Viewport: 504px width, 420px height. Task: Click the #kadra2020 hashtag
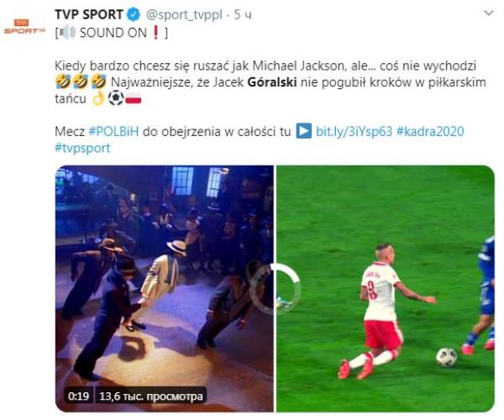[430, 131]
